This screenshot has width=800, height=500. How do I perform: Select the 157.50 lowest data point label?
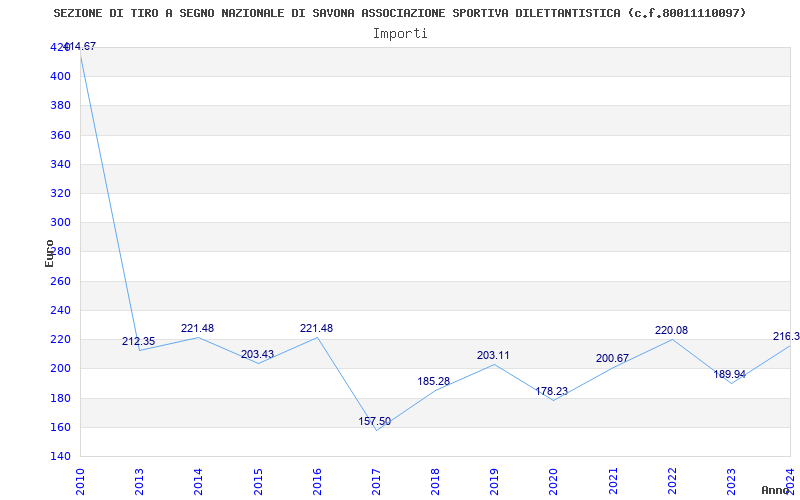point(375,422)
